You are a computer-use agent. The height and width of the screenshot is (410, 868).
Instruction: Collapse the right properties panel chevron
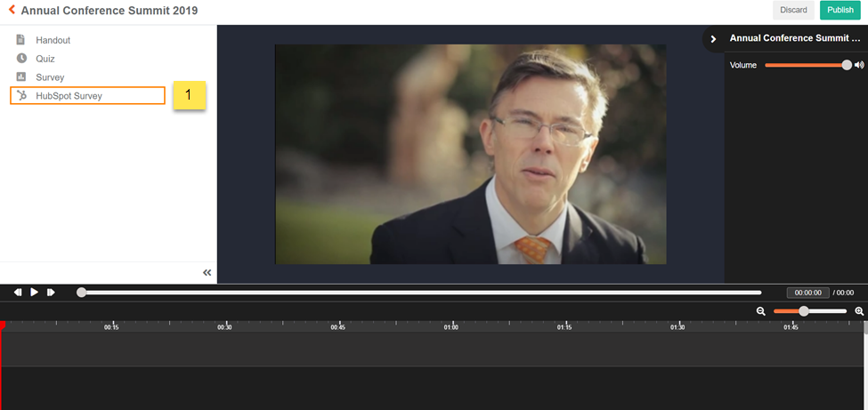pos(713,39)
